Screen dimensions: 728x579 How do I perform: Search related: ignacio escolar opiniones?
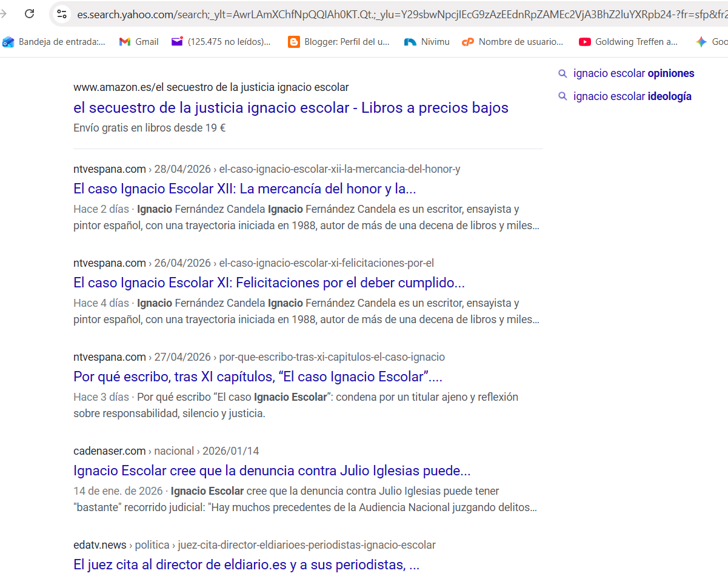634,73
